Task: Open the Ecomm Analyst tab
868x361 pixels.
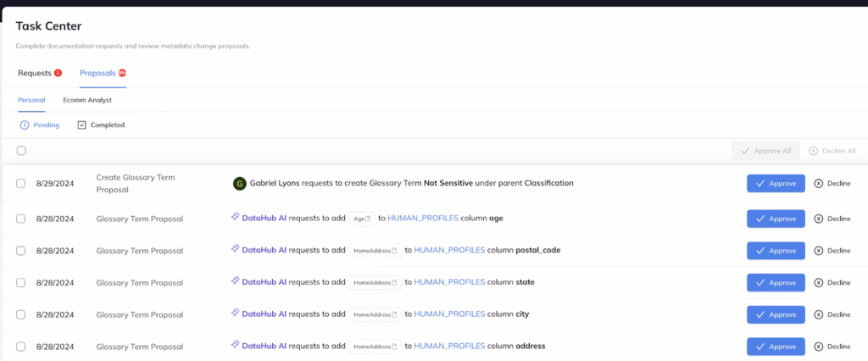Action: pos(87,100)
